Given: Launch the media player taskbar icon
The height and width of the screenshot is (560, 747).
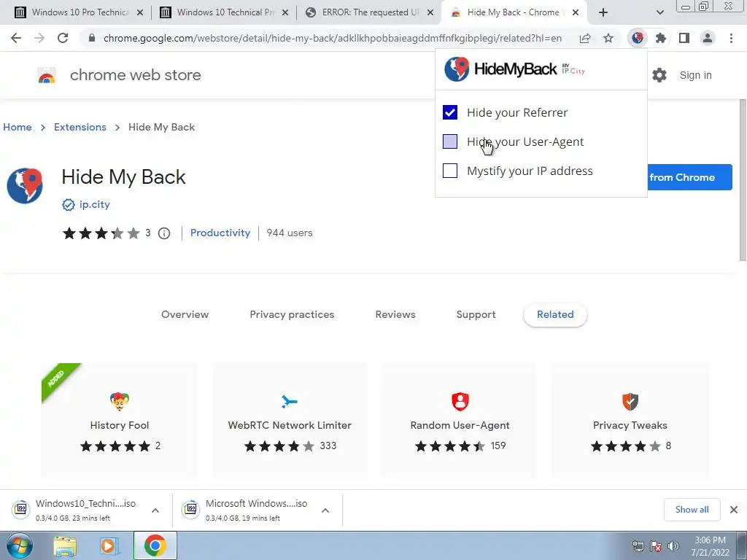Looking at the screenshot, I should [109, 545].
